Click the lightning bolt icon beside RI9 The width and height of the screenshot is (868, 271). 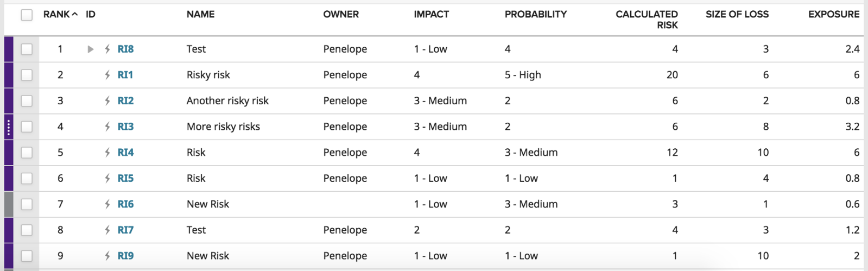pyautogui.click(x=107, y=256)
